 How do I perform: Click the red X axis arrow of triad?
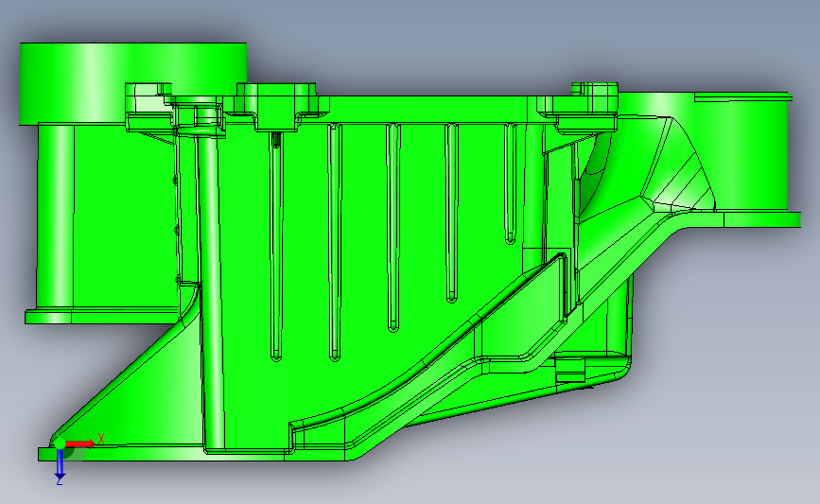(80, 444)
